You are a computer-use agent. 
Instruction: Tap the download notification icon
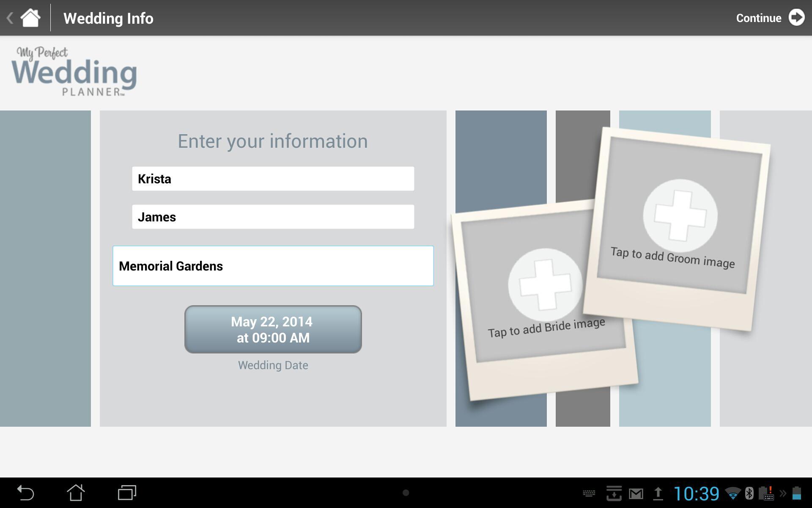coord(614,493)
